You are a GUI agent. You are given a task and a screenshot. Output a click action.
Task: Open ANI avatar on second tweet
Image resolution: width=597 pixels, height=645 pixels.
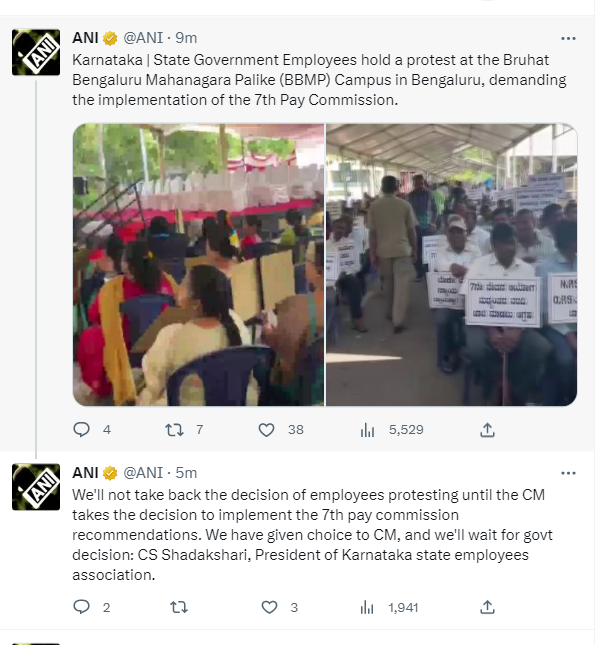36,487
